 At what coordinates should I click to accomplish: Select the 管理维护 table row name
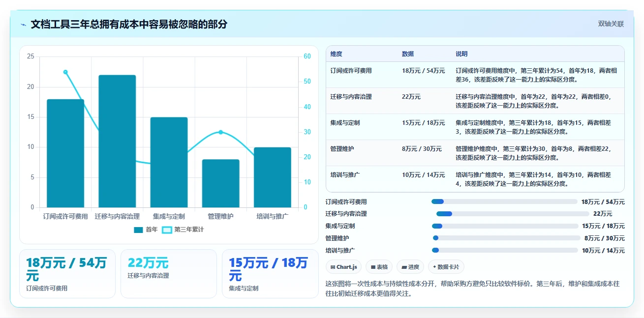342,149
